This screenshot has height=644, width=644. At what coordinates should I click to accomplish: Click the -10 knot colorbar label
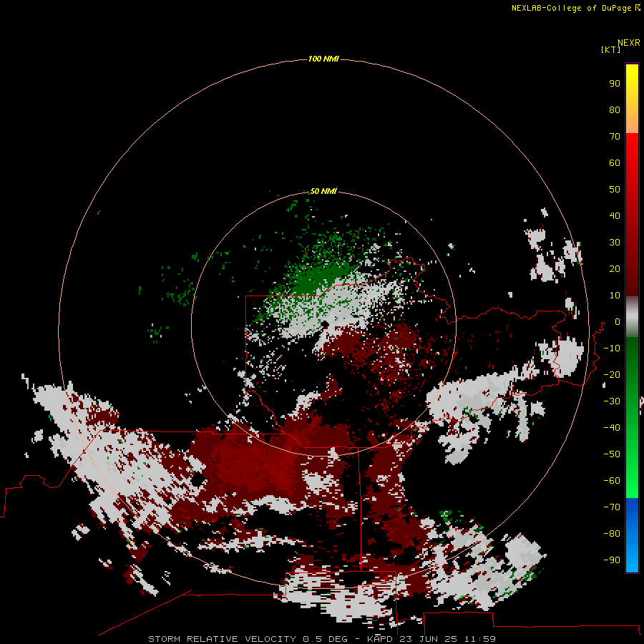[x=612, y=348]
